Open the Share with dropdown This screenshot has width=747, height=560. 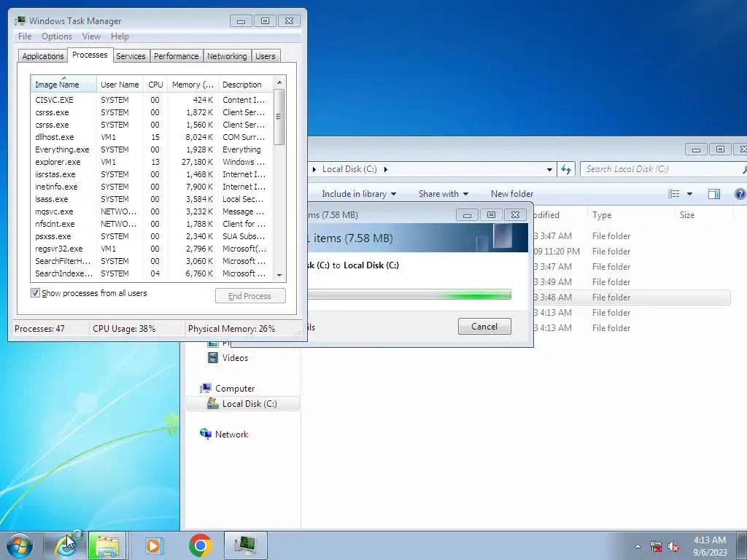coord(444,194)
